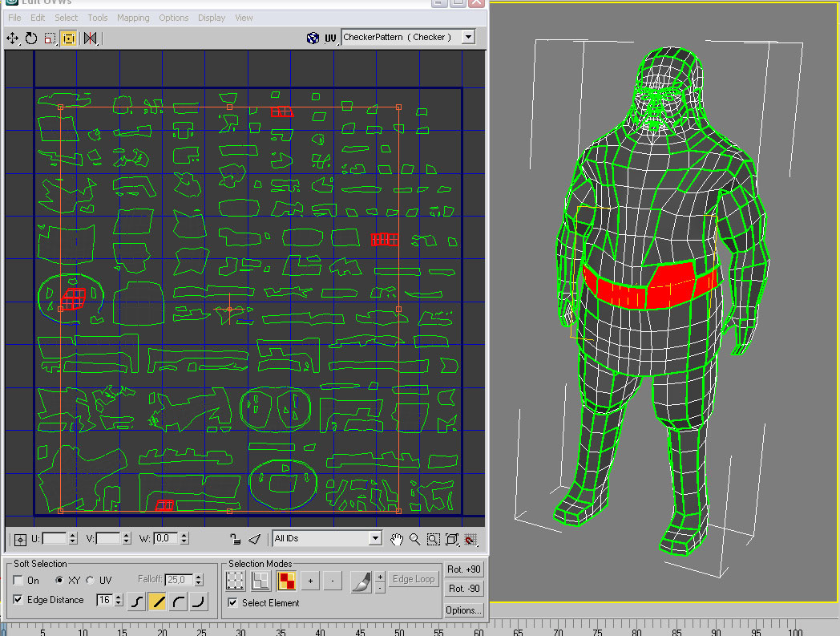Select the Move tool in Edit UVWs
840x636 pixels.
(x=12, y=38)
